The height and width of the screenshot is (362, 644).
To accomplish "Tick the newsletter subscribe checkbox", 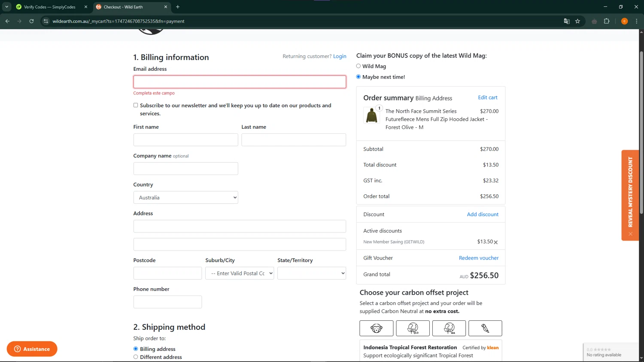I will [x=136, y=105].
